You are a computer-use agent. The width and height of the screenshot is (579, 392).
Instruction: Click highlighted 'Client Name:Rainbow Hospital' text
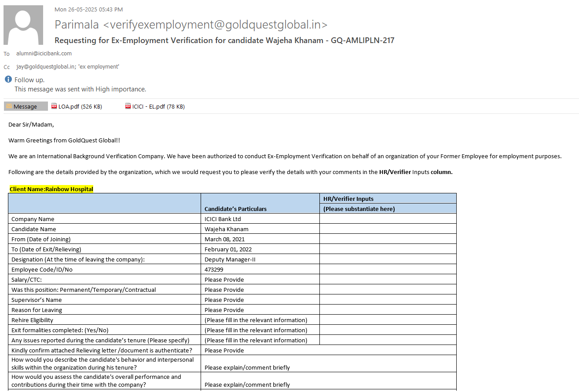51,189
